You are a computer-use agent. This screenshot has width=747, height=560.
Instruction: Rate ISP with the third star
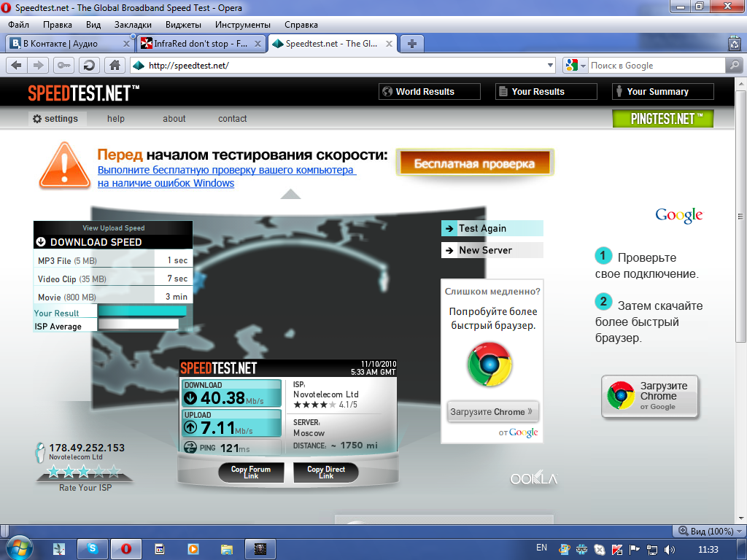pos(84,472)
